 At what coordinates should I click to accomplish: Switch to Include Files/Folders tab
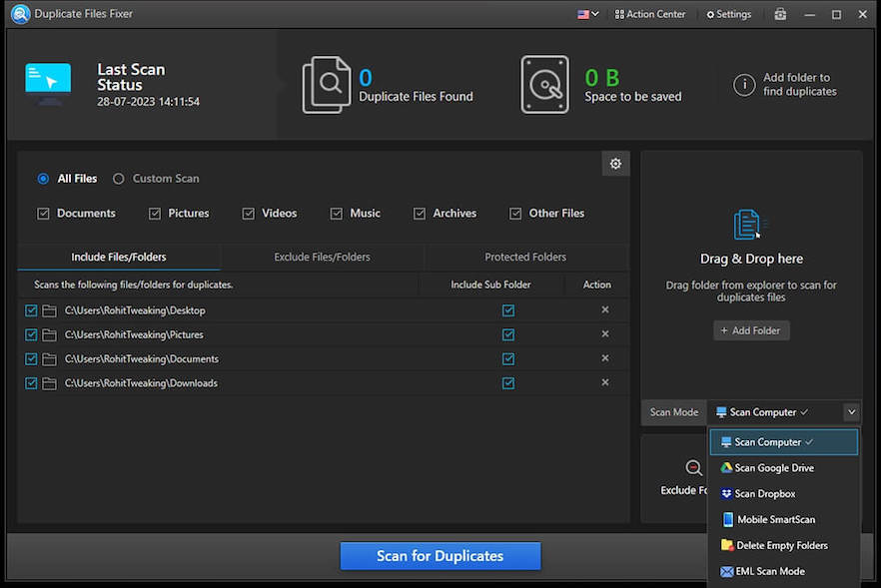119,257
